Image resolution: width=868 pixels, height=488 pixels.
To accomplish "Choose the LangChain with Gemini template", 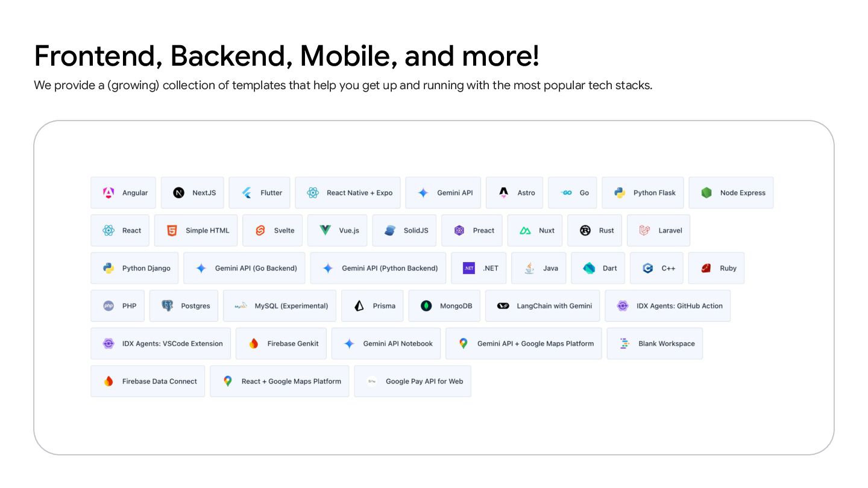I will (542, 305).
